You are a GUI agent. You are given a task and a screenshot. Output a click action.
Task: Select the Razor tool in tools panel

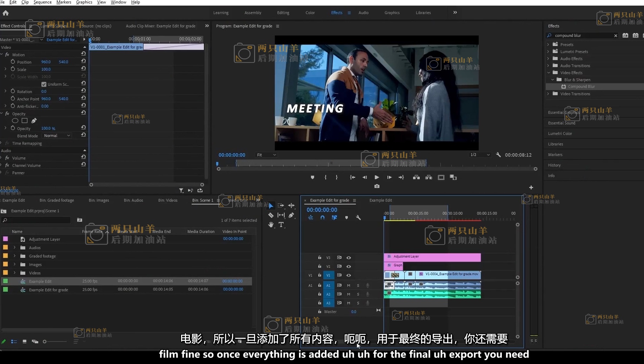pos(271,215)
